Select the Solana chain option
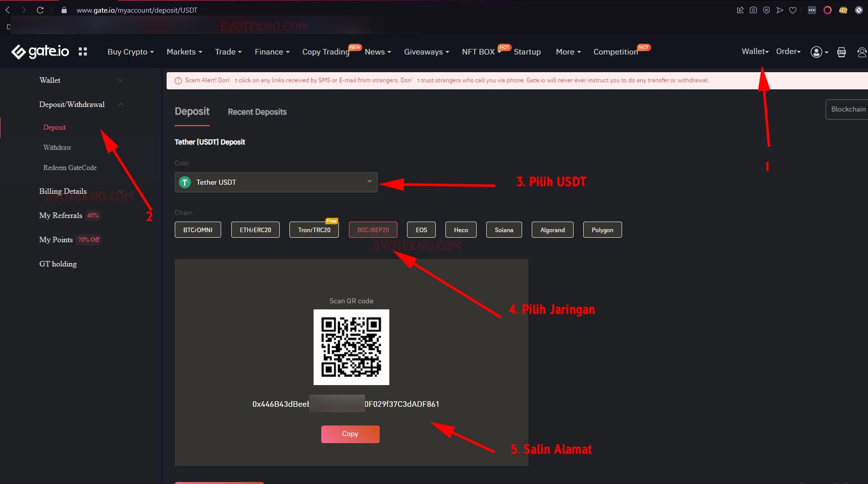The width and height of the screenshot is (868, 484). [503, 230]
